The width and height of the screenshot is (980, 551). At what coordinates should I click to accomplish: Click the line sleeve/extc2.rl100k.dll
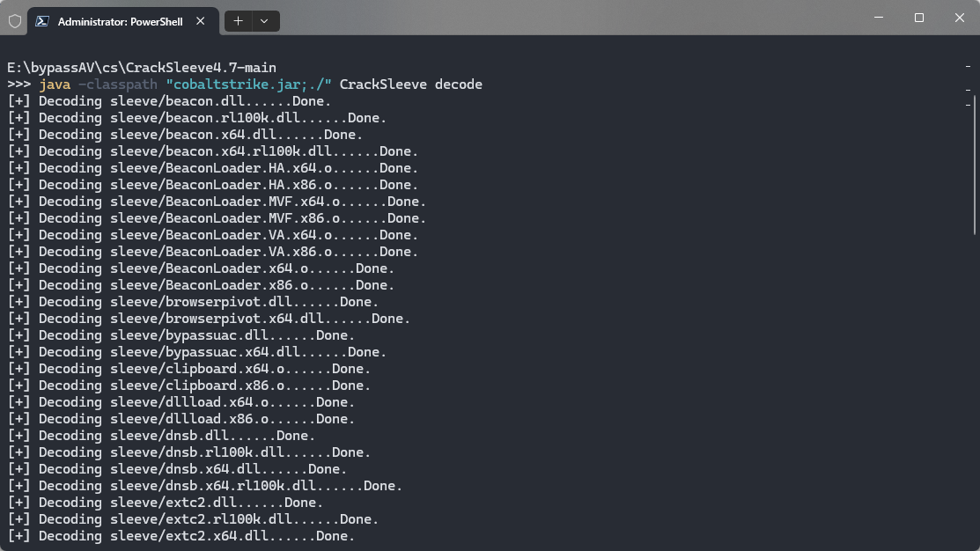(x=193, y=519)
